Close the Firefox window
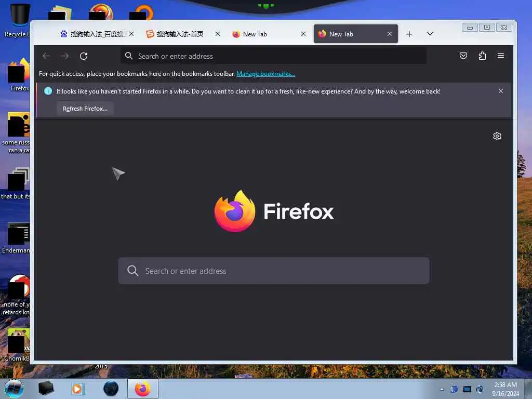 (x=504, y=28)
